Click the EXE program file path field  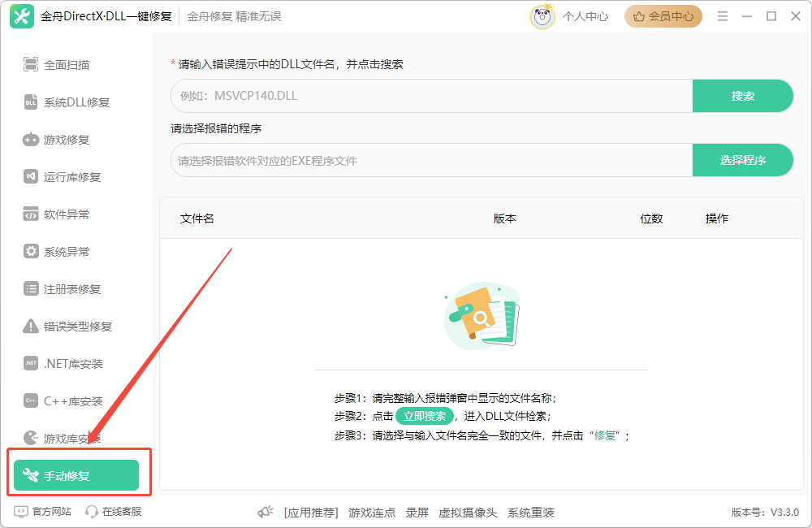(432, 160)
